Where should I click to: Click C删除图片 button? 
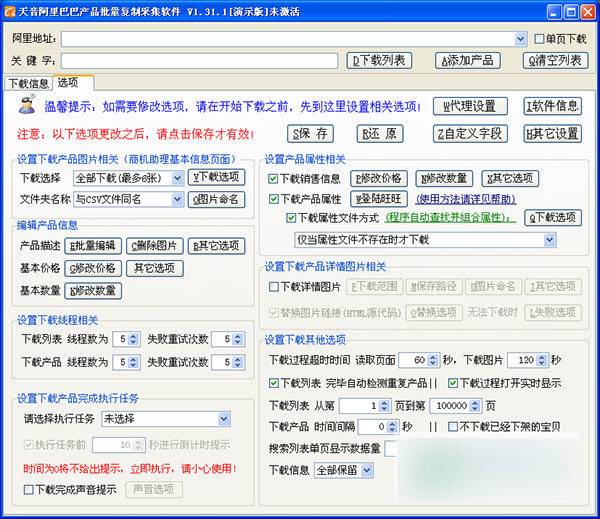tap(155, 246)
